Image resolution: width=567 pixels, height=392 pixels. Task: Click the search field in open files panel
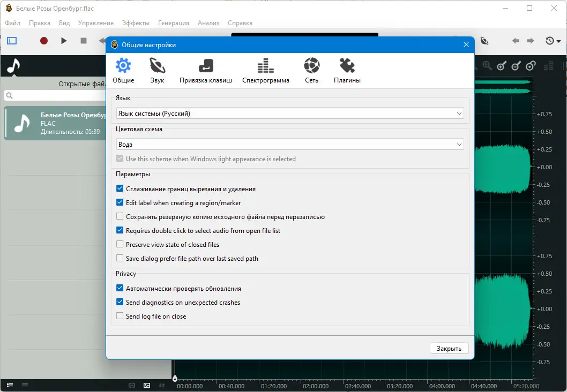[x=55, y=95]
